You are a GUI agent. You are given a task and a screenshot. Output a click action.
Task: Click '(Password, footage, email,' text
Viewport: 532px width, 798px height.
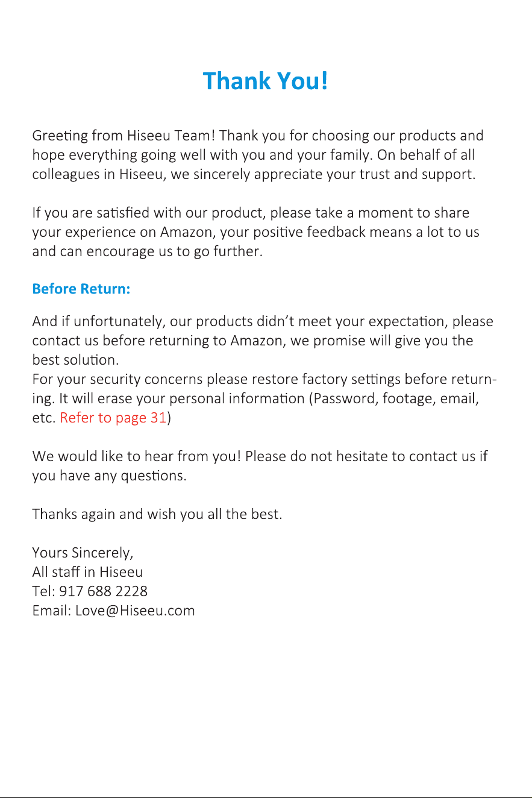(x=393, y=399)
